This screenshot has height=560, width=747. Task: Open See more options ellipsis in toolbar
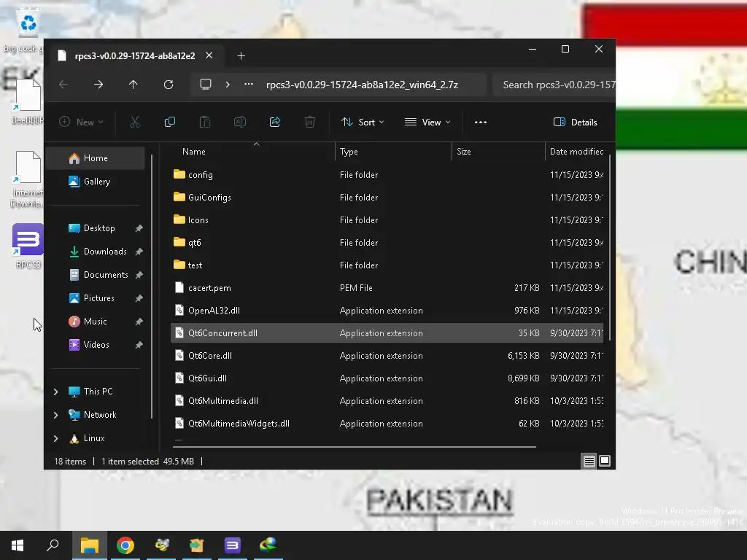481,122
